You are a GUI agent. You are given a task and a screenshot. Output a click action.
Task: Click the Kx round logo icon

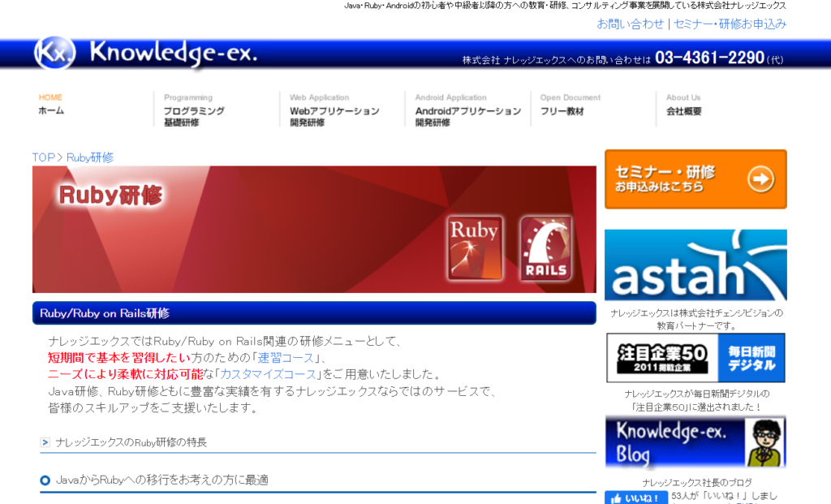(x=54, y=53)
